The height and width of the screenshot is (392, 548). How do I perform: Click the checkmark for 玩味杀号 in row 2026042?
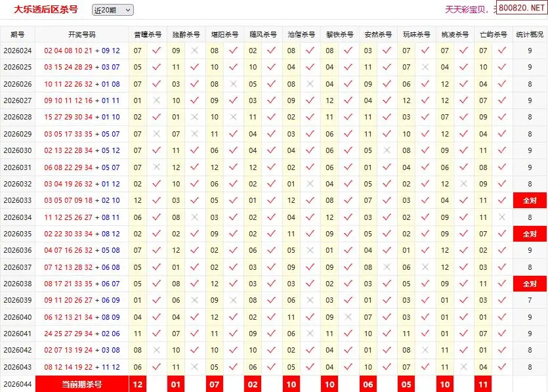pos(425,351)
